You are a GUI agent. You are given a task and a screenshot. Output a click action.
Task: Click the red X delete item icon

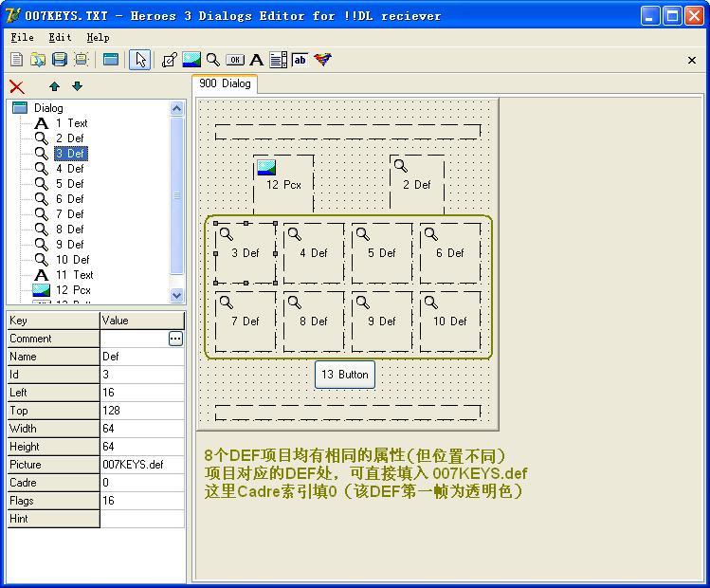pos(17,87)
